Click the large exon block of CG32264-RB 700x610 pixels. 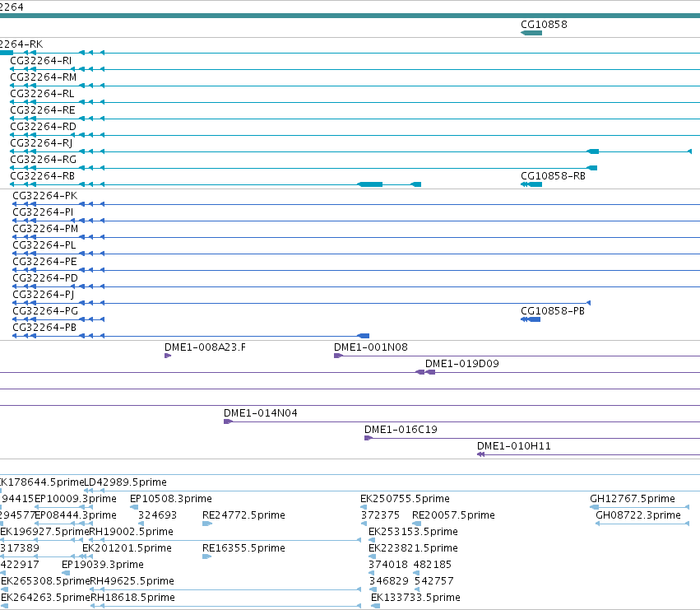(370, 184)
